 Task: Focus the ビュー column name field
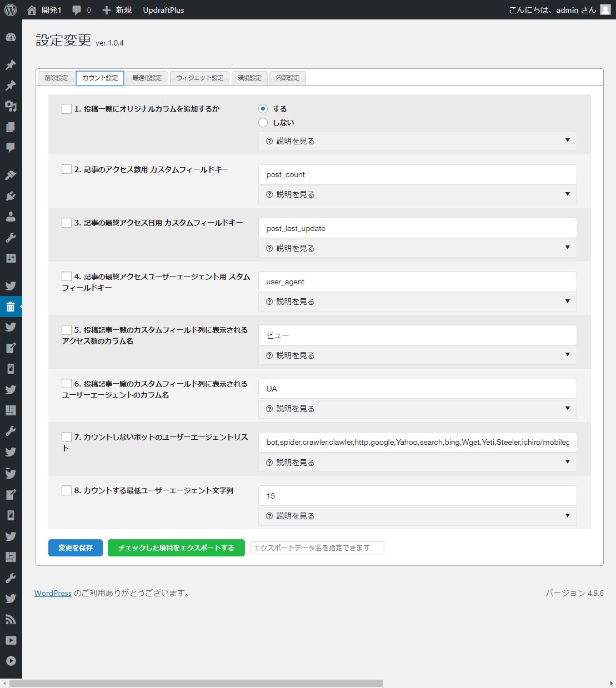(x=418, y=335)
